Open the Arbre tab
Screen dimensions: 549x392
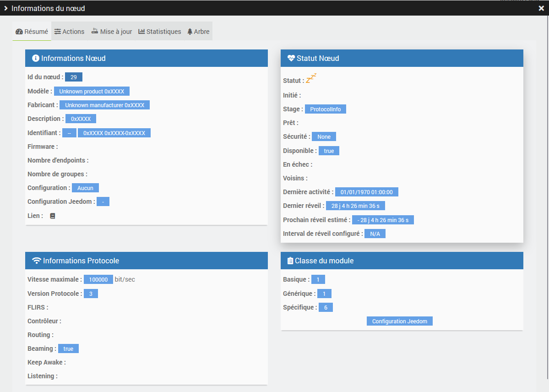(x=198, y=32)
